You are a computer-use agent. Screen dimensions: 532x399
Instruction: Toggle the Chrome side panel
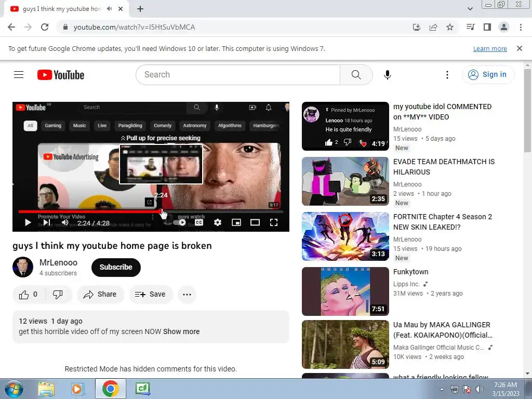[487, 27]
